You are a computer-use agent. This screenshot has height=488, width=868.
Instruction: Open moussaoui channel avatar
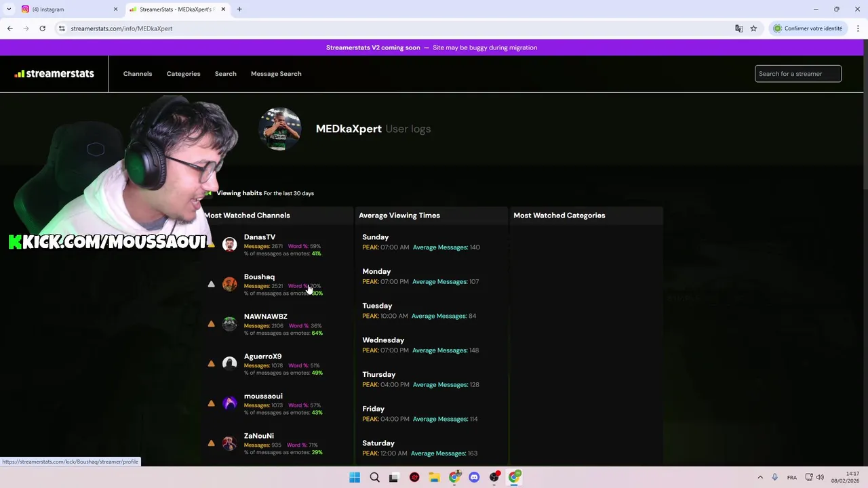tap(230, 403)
